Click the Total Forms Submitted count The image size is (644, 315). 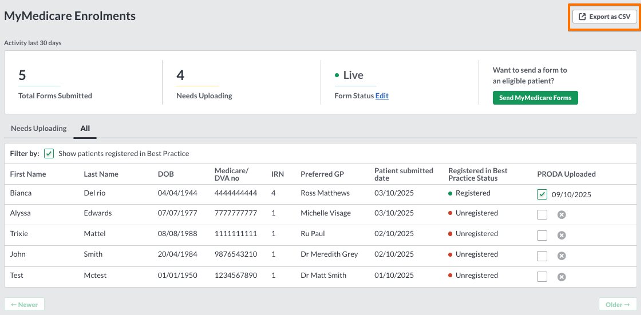22,75
